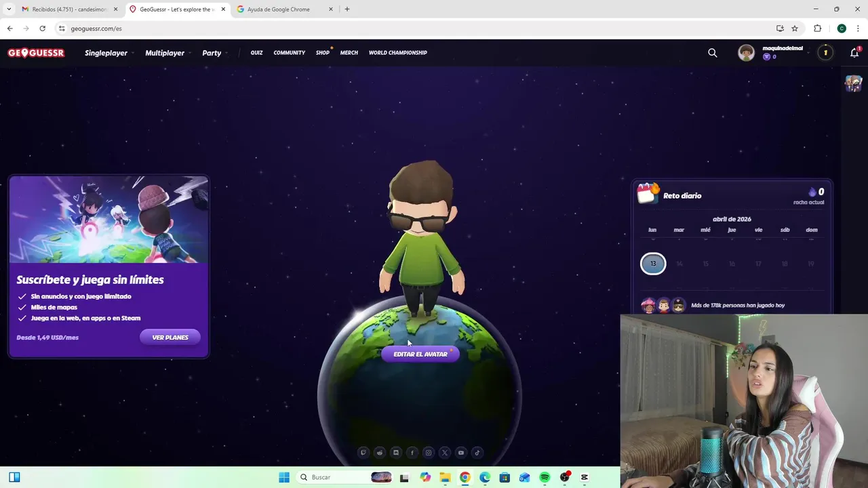View site information icon in address bar
The width and height of the screenshot is (868, 488).
coord(62,28)
